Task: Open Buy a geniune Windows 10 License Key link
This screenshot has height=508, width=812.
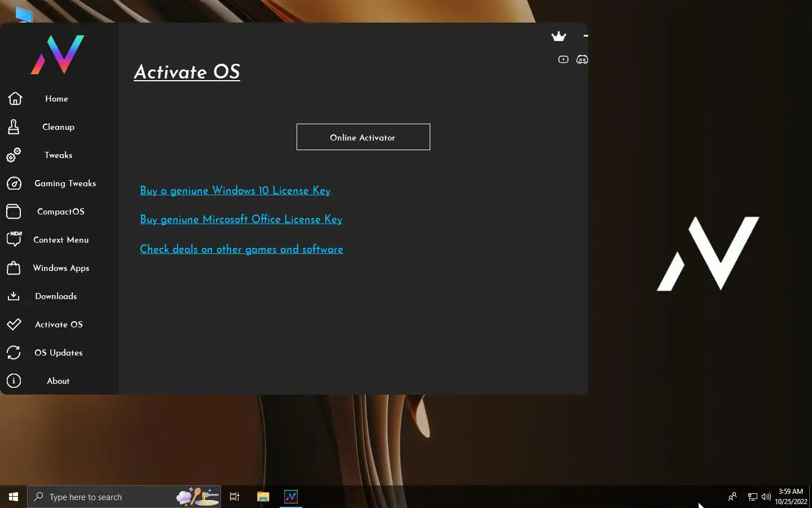Action: pos(235,191)
